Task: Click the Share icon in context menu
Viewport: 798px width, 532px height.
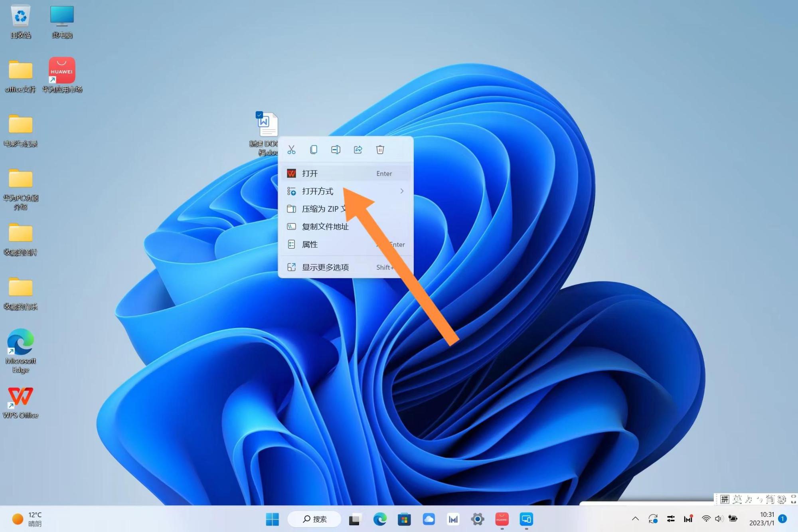Action: coord(358,150)
